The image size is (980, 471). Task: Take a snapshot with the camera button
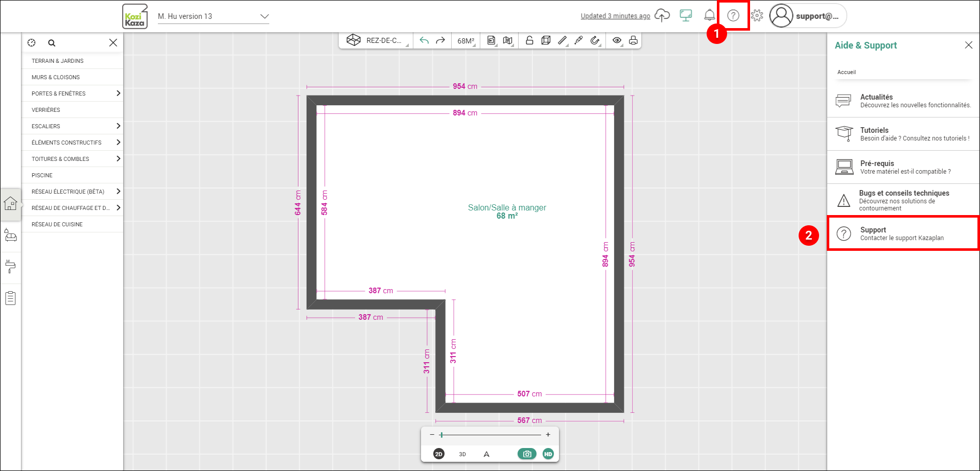527,454
